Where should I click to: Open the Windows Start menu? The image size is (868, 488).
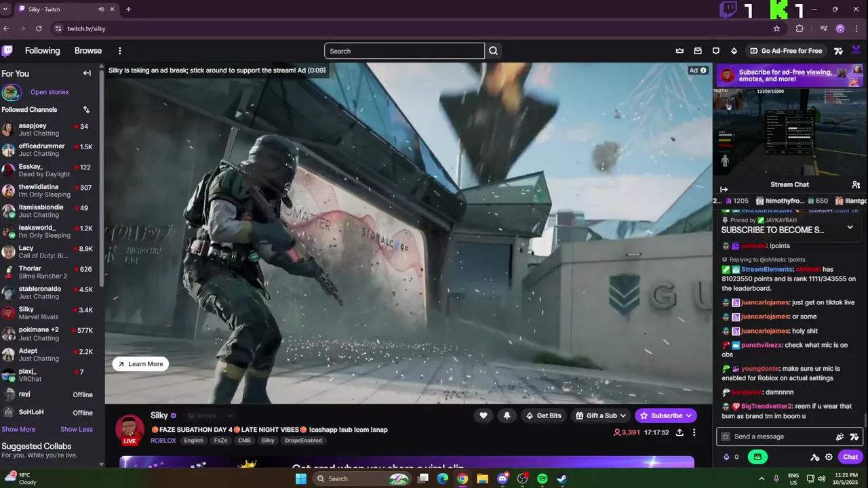click(301, 479)
